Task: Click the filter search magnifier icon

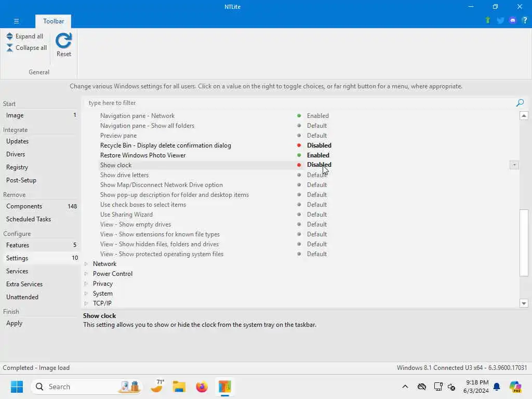Action: click(520, 103)
